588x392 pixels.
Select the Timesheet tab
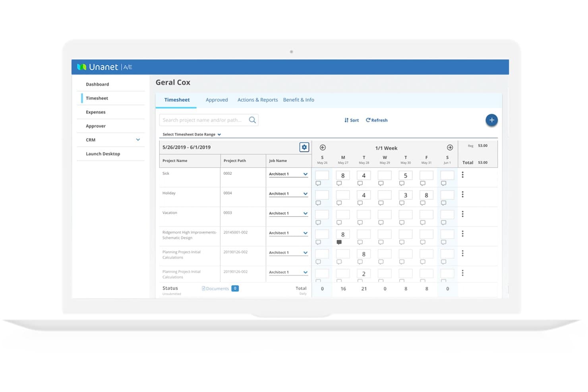click(177, 100)
